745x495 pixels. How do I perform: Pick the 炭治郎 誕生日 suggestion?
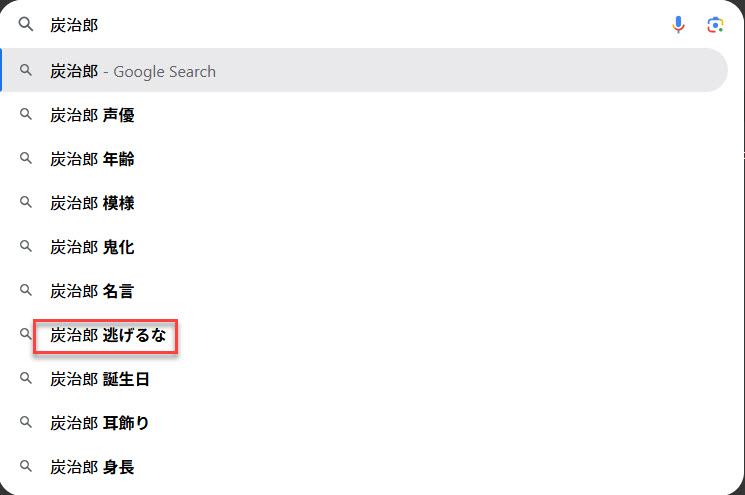tap(100, 379)
